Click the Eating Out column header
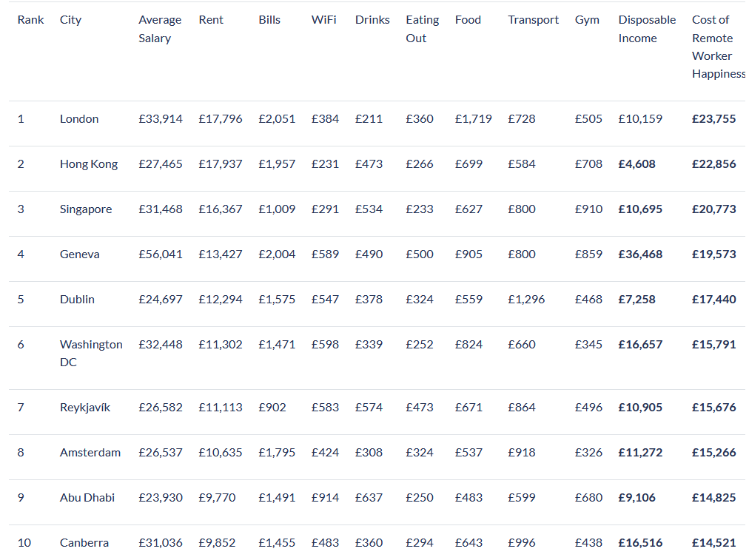Viewport: 749px width, 560px height. (x=422, y=29)
